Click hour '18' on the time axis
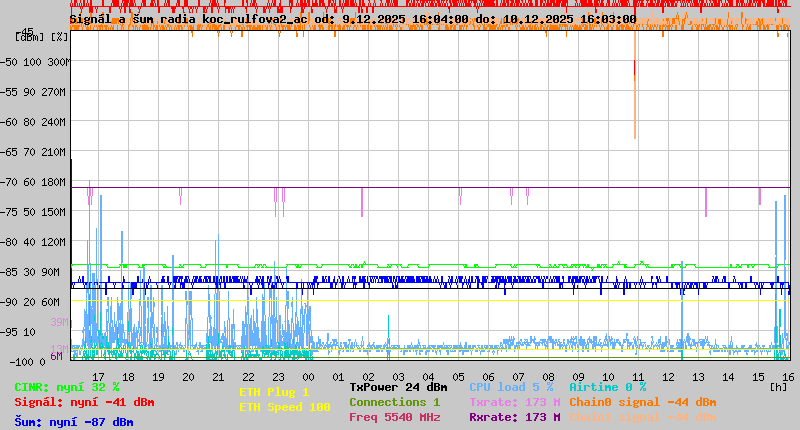800x430 pixels. [x=128, y=377]
